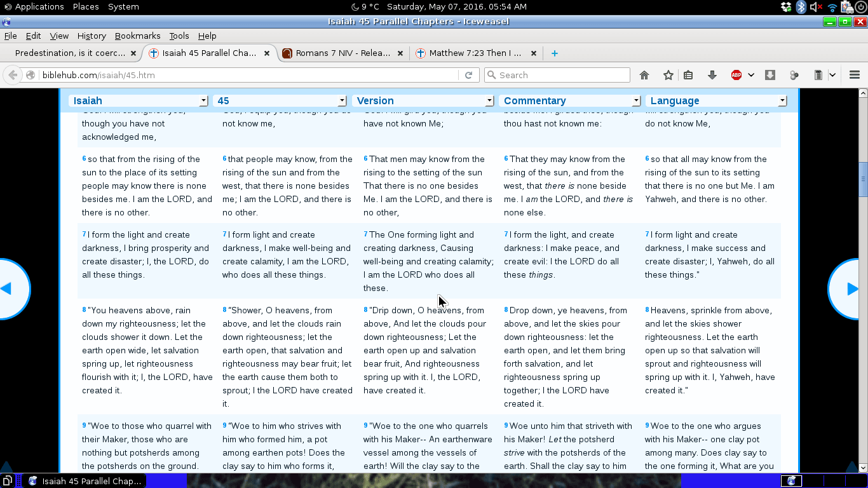The image size is (868, 488).
Task: Open the Downloads arrow icon
Action: (712, 75)
